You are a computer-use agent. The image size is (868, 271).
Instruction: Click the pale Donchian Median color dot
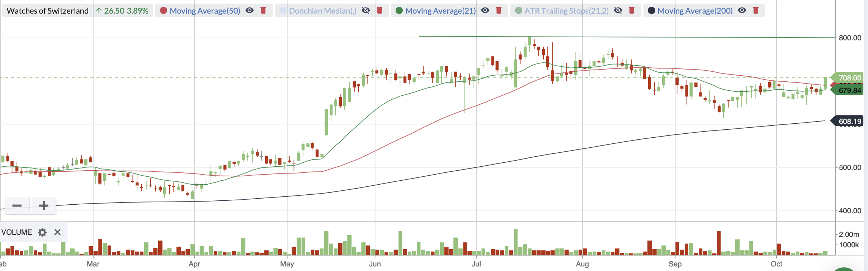click(283, 10)
